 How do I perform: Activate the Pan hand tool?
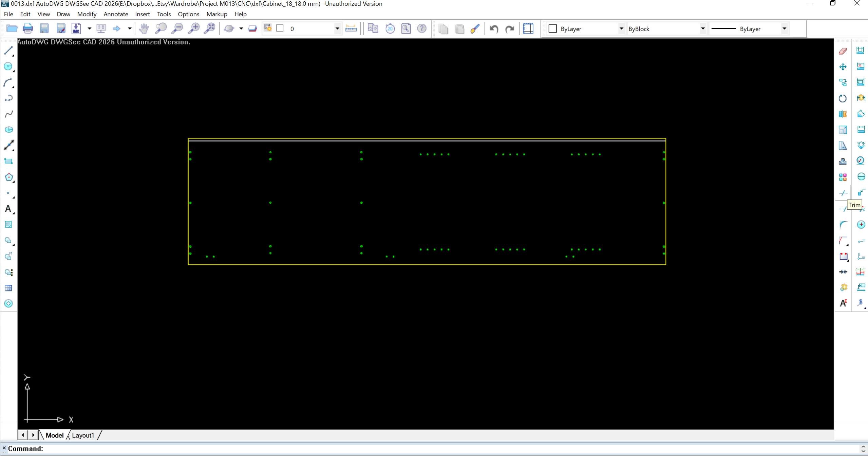point(144,28)
